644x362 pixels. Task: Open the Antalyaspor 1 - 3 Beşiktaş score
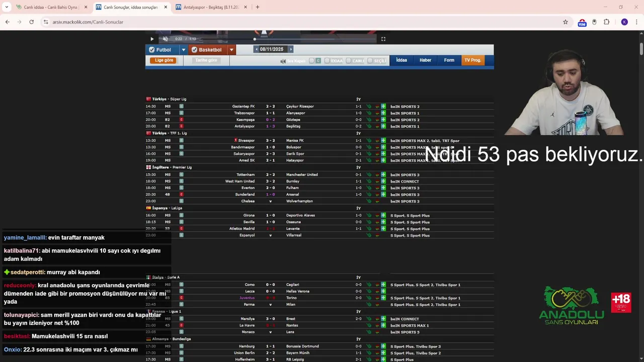click(270, 126)
